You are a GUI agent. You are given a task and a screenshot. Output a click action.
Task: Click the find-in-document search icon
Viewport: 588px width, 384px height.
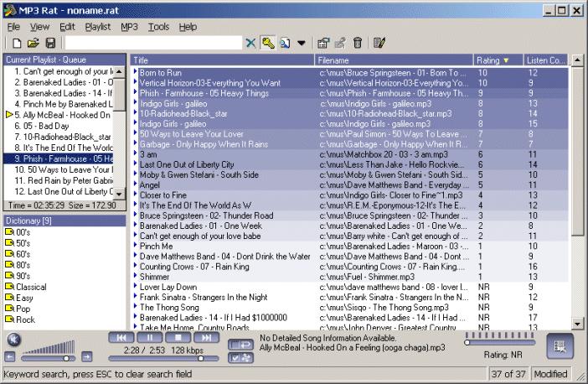pos(285,43)
